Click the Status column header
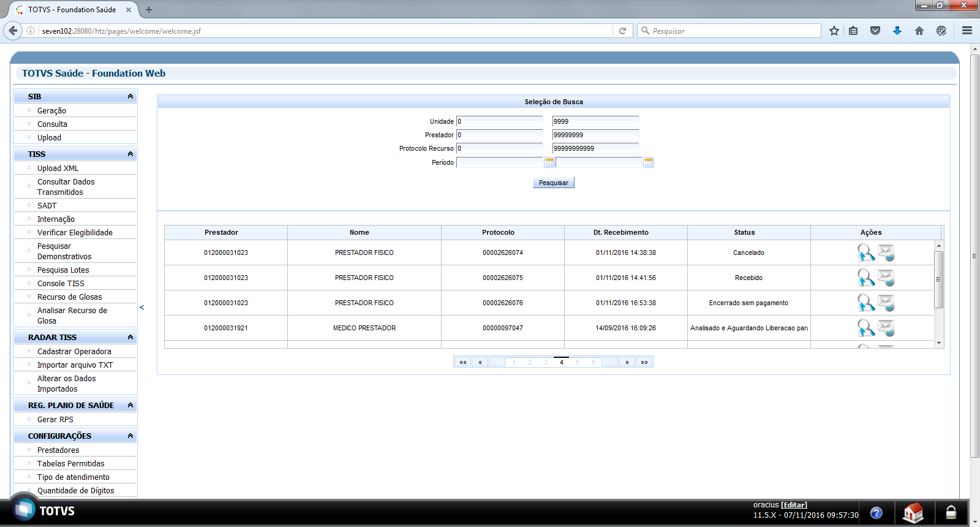This screenshot has width=980, height=527. (x=745, y=232)
